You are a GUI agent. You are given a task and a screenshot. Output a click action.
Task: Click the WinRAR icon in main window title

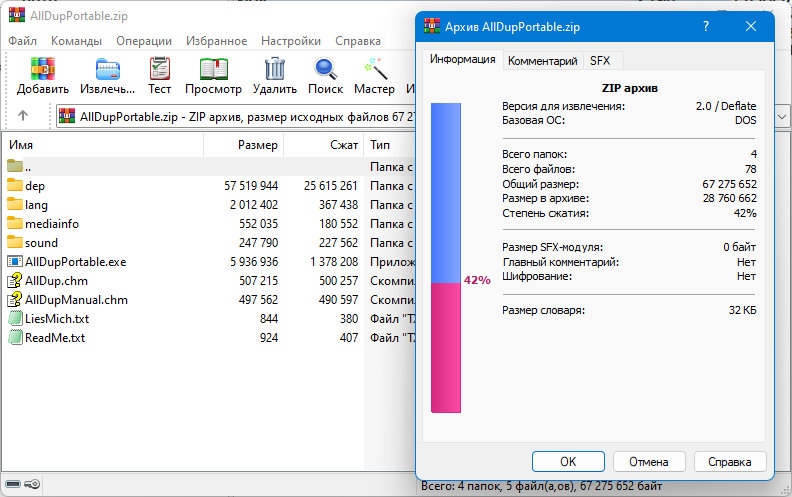[17, 15]
